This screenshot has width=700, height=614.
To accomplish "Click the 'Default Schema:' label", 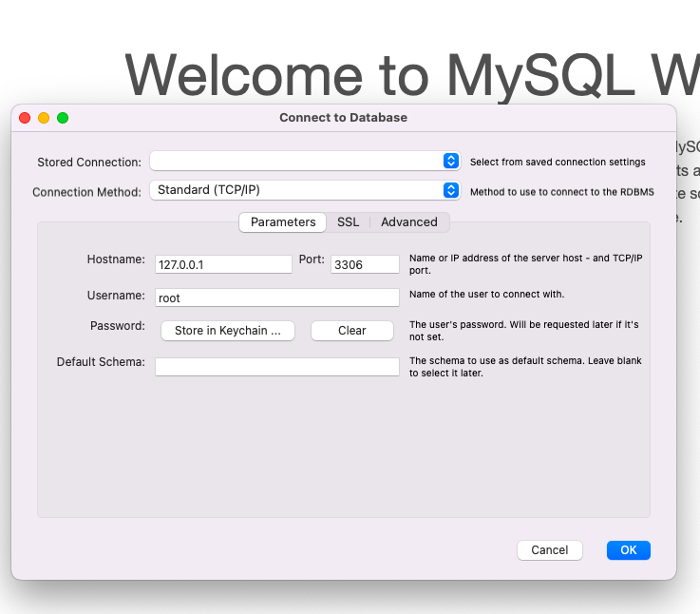I will coord(101,362).
